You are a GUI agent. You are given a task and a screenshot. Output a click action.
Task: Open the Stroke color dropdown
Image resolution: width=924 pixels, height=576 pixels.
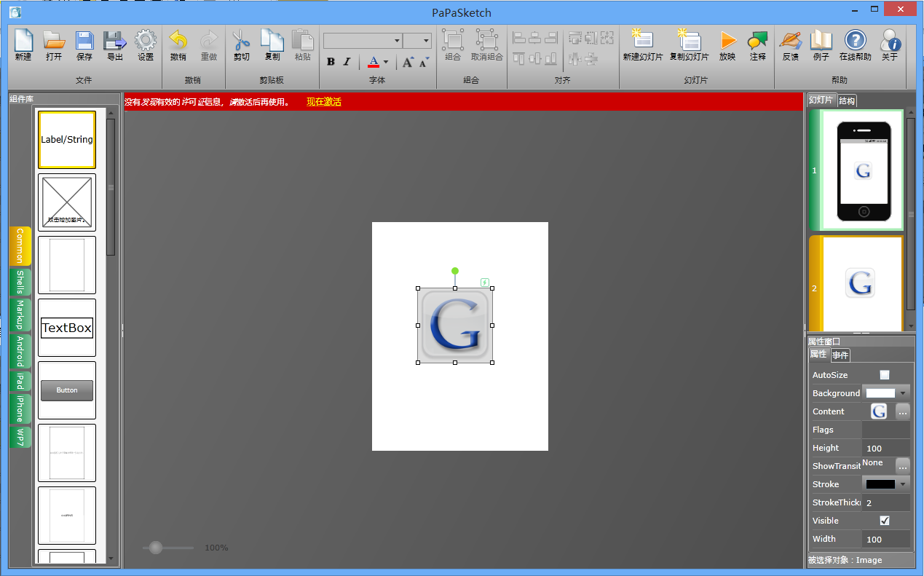[904, 484]
